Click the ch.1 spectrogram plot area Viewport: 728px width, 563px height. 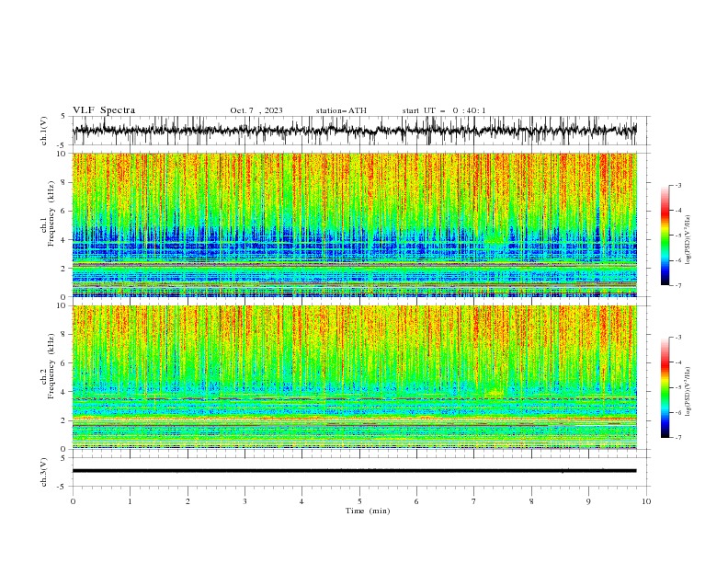tap(355, 224)
